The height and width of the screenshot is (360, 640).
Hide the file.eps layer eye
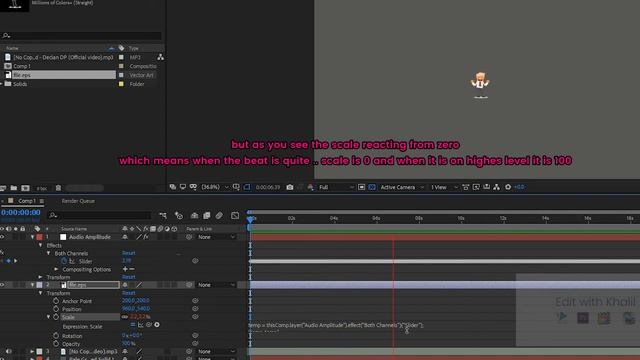coord(2,285)
